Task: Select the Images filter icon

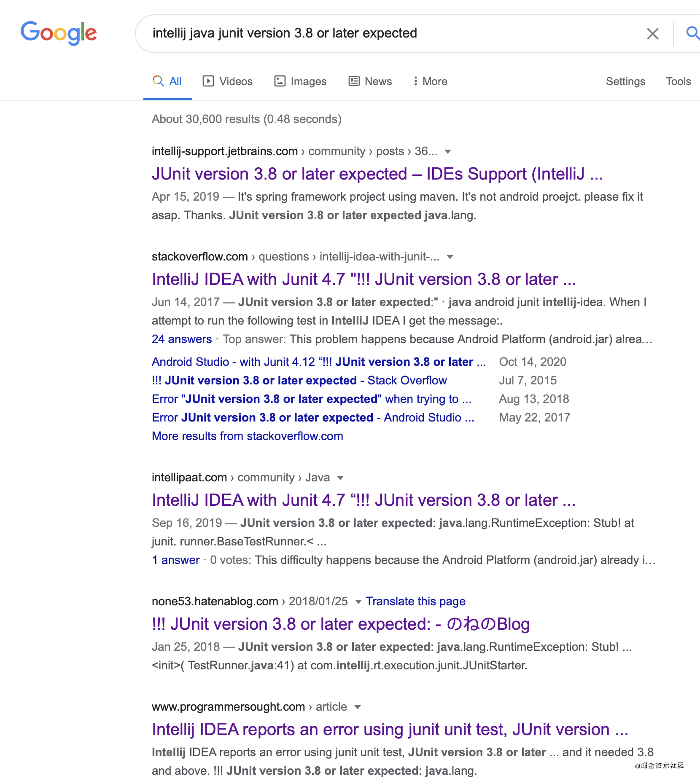Action: 280,81
